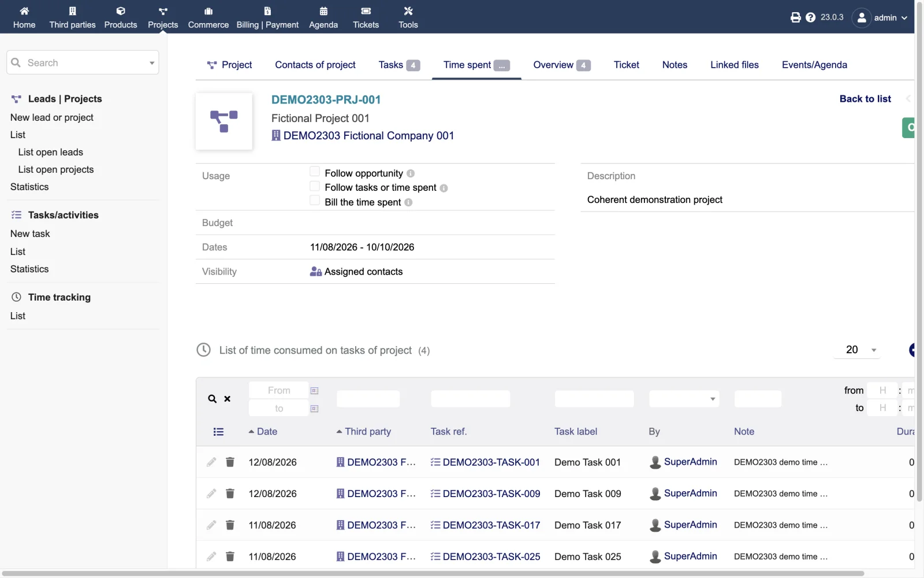Toggle Follow tasks or time spent checkbox
The image size is (924, 578).
315,186
